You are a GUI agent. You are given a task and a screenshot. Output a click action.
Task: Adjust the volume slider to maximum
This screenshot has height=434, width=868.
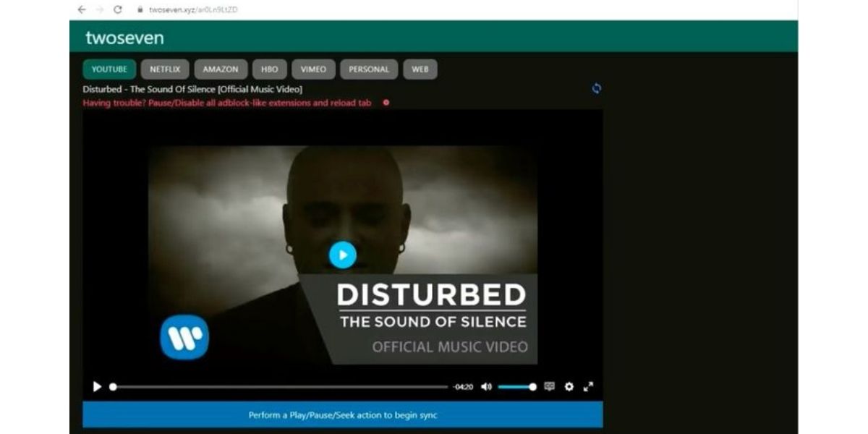coord(534,387)
